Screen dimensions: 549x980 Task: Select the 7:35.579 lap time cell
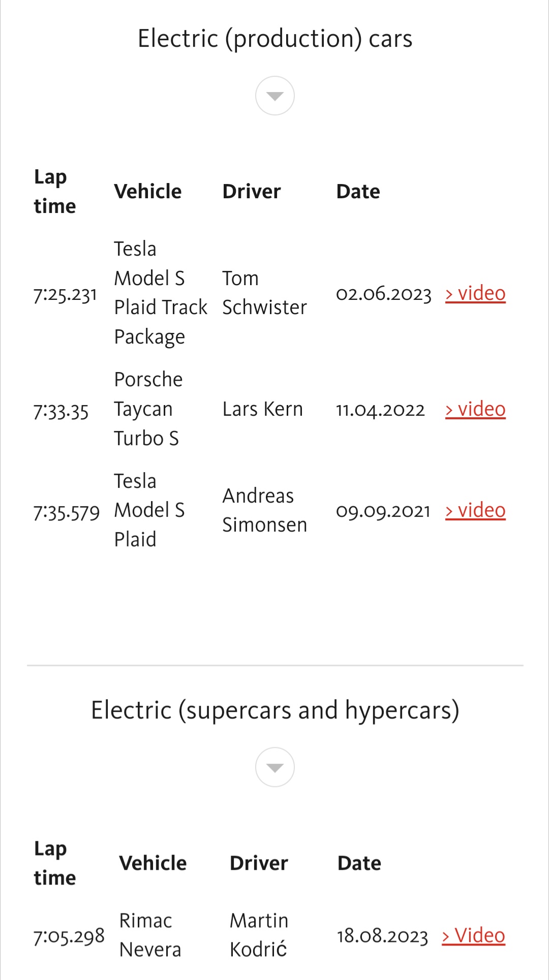(x=66, y=512)
